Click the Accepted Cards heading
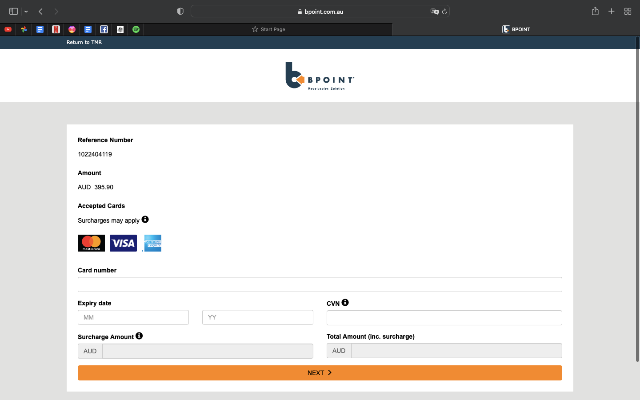Viewport: 640px width, 400px height. coord(101,206)
